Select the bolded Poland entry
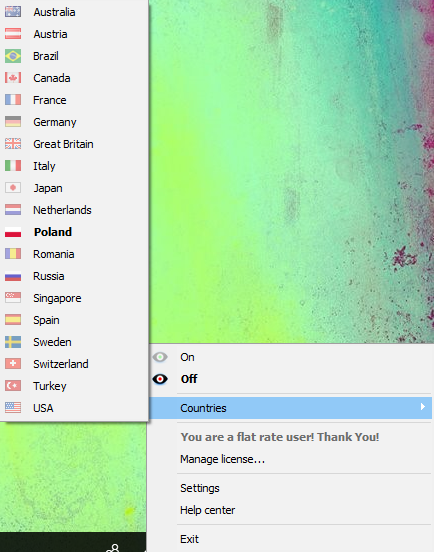The height and width of the screenshot is (552, 434). (53, 232)
